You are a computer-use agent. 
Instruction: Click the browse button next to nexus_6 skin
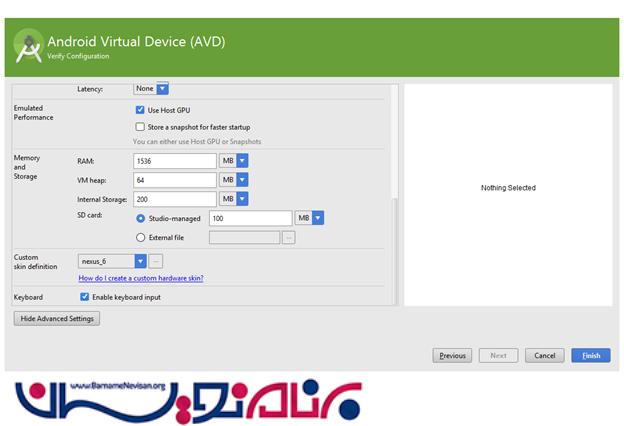coord(156,261)
